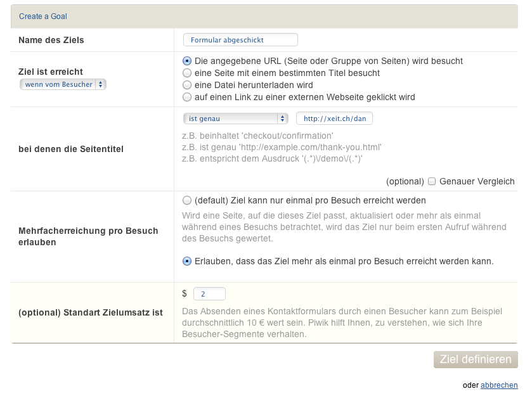
Task: Click the 'Mehrfacherreichung pro Besuch erlauben' label
Action: 88,236
